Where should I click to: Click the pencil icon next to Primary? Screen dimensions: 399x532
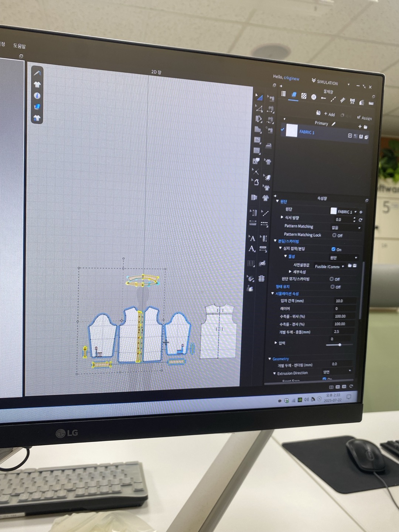pyautogui.click(x=334, y=124)
